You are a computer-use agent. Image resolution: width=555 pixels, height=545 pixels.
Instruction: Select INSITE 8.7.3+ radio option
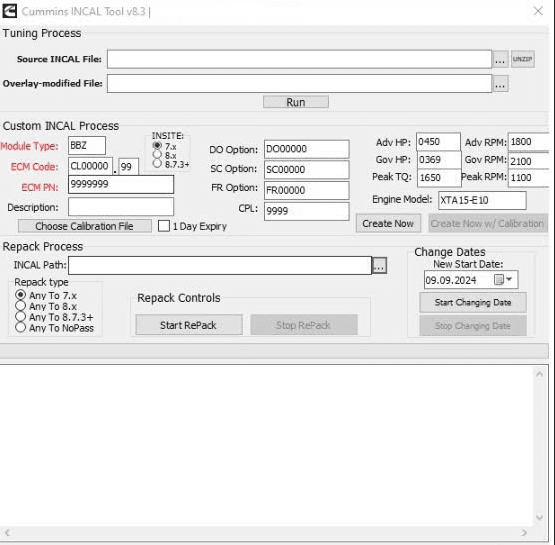click(x=157, y=164)
